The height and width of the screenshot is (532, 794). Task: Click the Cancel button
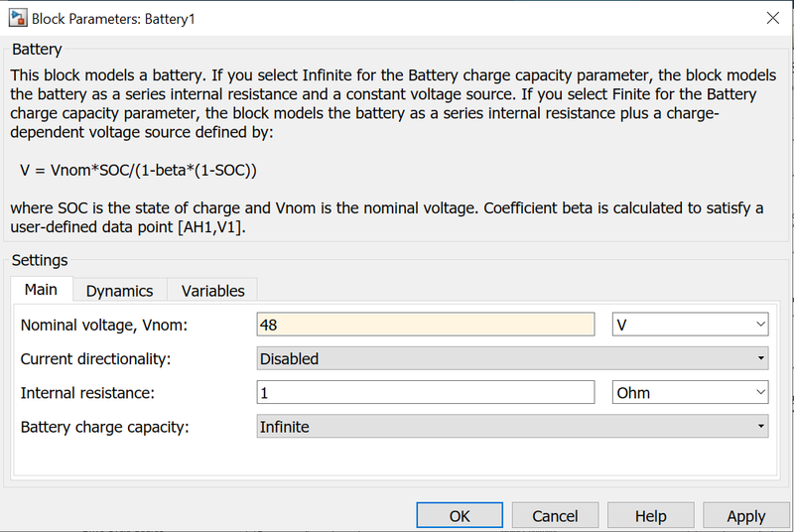pyautogui.click(x=555, y=516)
